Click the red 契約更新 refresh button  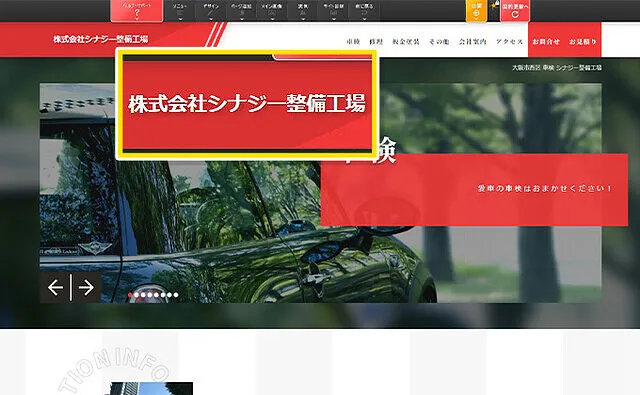(x=515, y=11)
